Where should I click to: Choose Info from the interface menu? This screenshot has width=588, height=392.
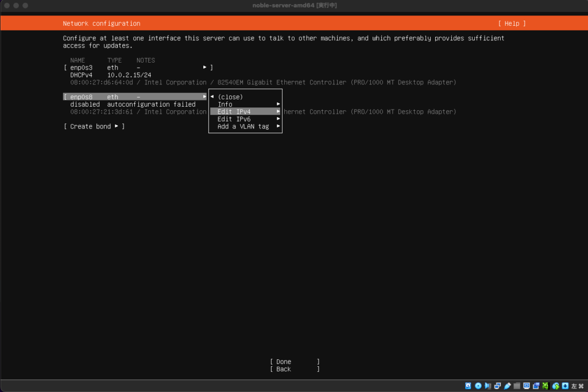[225, 104]
